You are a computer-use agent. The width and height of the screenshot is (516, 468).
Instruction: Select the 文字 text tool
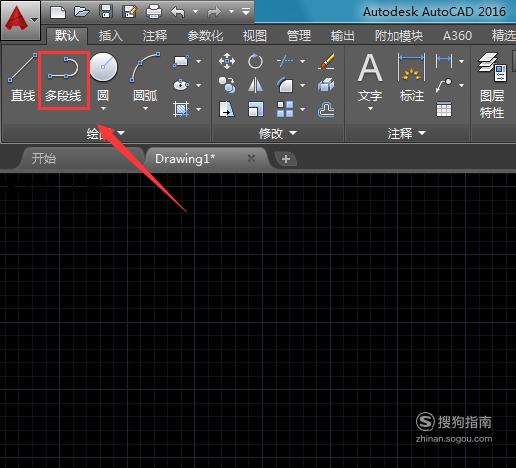[x=370, y=77]
